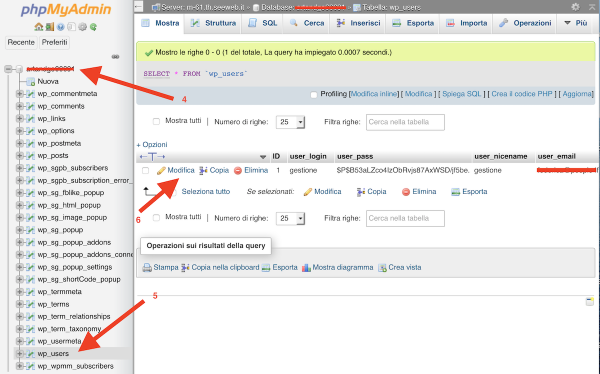
Task: Expand the wp_terms tree node
Action: (x=19, y=304)
